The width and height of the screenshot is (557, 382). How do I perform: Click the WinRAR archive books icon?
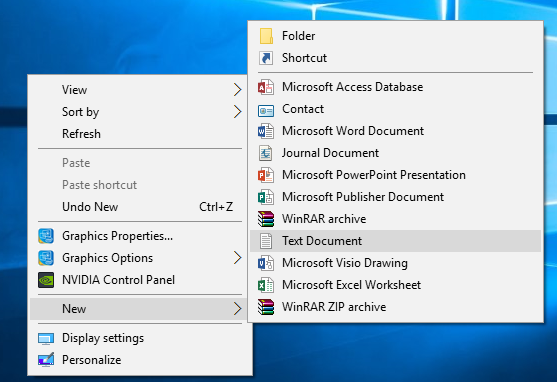(x=266, y=219)
